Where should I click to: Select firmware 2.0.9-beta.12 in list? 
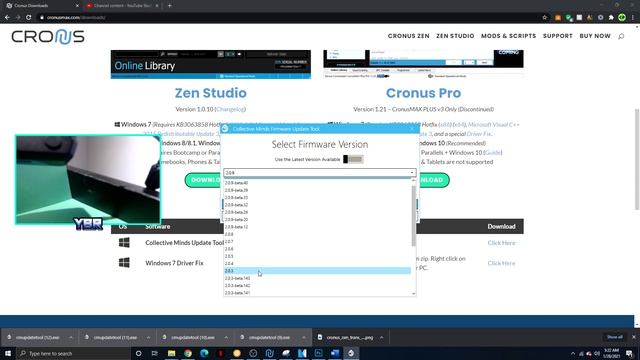coord(317,227)
